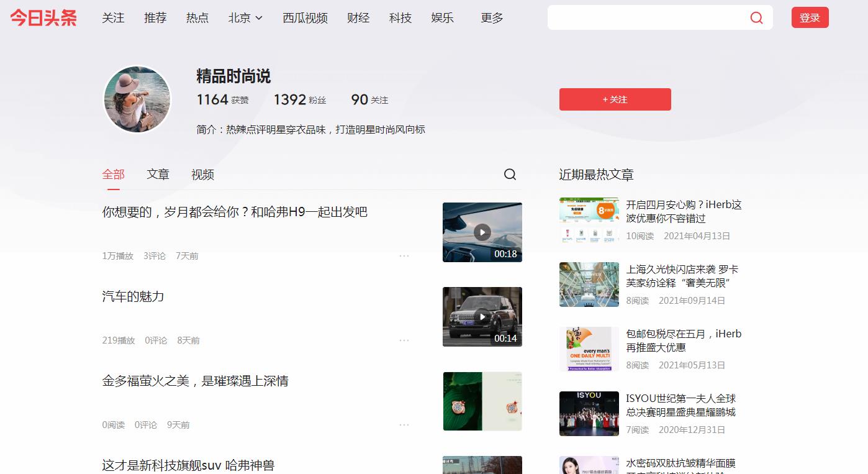Click the 上海久光 article thumbnail
Image resolution: width=868 pixels, height=474 pixels.
point(589,285)
